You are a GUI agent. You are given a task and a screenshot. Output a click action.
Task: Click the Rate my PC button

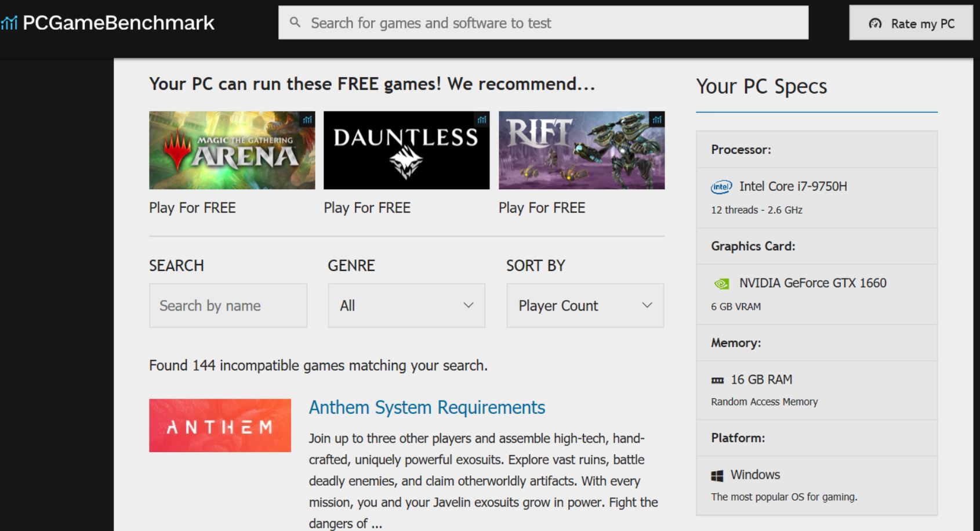coord(911,23)
